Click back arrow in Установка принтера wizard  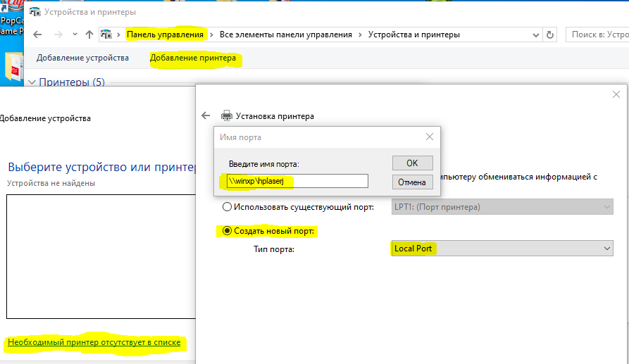(x=206, y=115)
